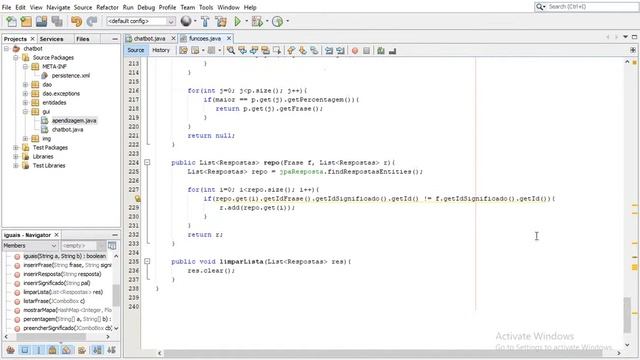640x360 pixels.
Task: Click the Redo arrow icon
Action: (92, 21)
